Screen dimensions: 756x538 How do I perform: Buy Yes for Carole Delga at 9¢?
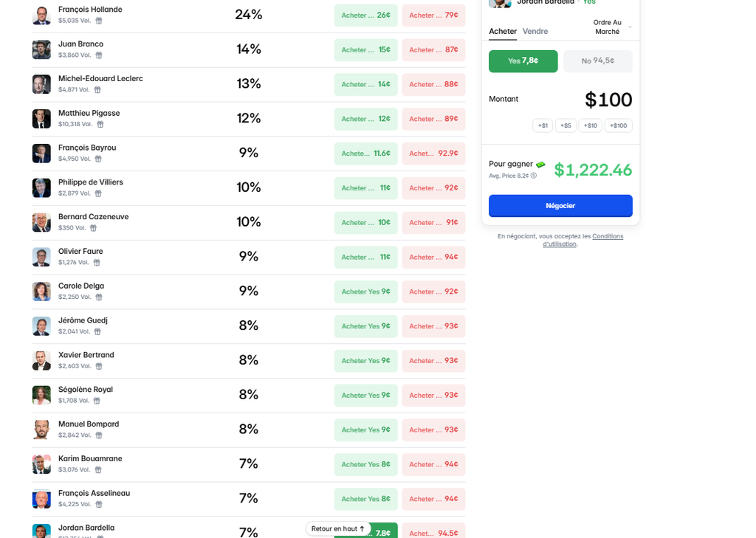pos(366,292)
